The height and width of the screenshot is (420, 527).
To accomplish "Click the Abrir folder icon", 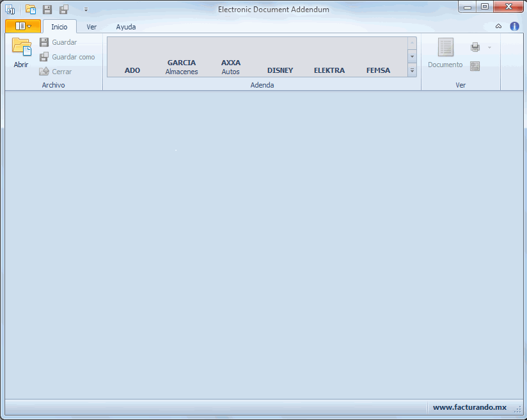I will pos(21,48).
